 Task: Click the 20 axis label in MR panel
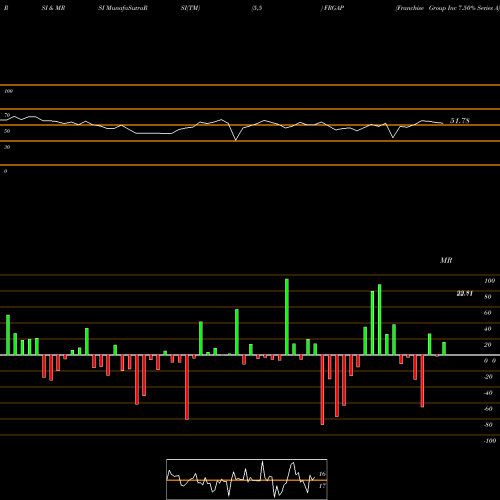(488, 345)
